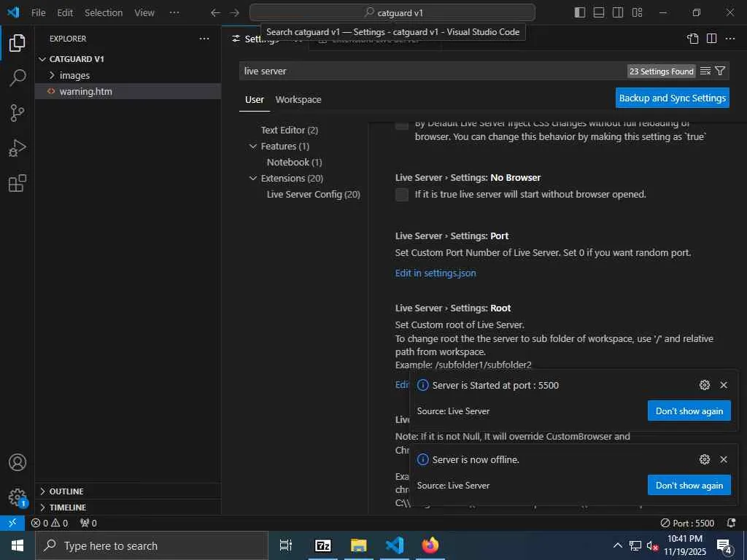Switch to the User settings tab
747x560 pixels.
coord(255,99)
